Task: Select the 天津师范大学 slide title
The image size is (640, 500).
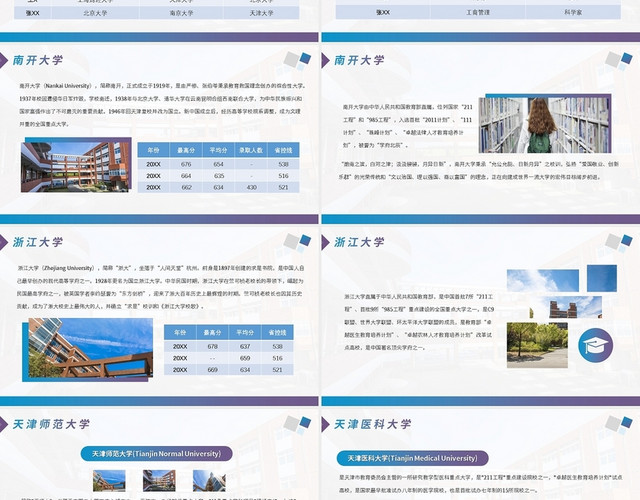Action: pos(51,424)
